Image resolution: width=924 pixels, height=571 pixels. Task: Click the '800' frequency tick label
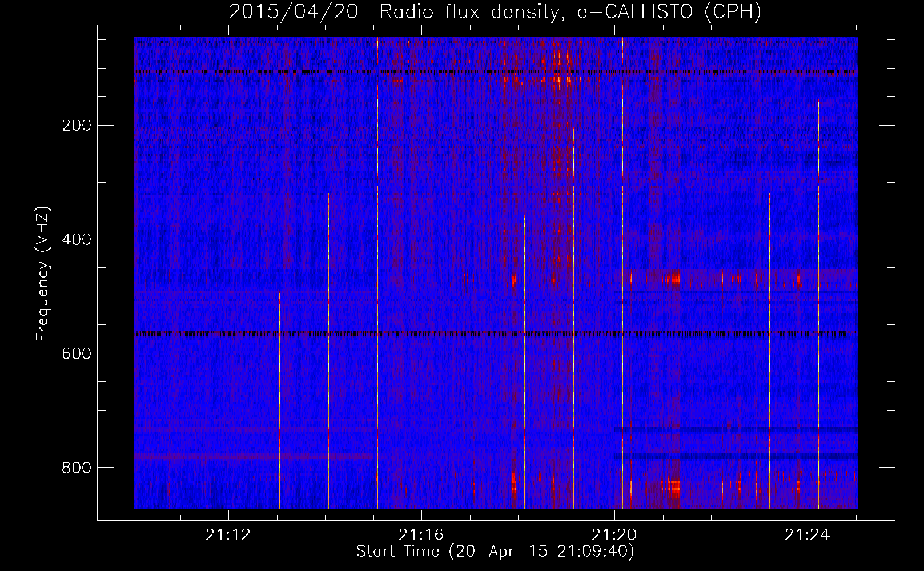pos(76,468)
